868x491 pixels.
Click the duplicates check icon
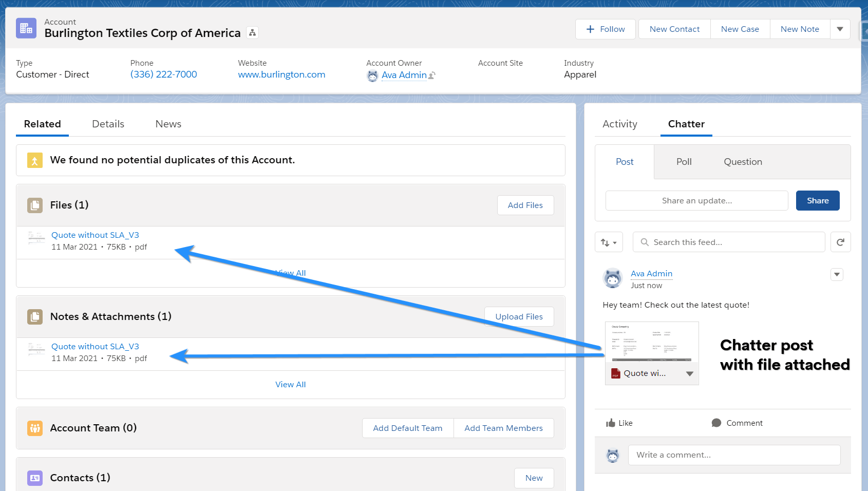[x=34, y=160]
